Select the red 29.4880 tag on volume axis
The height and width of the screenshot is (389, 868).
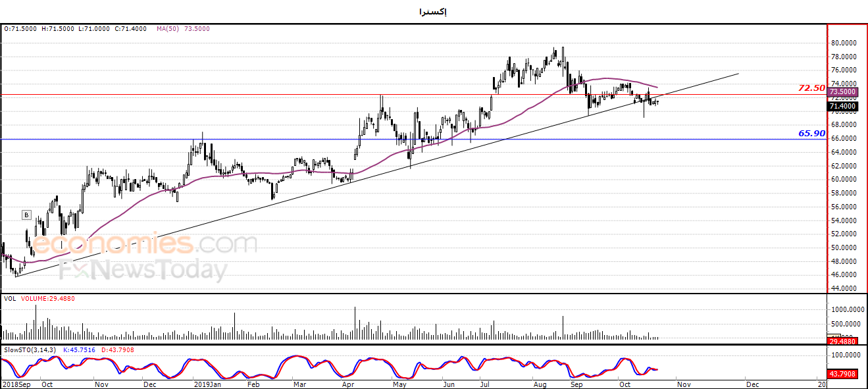click(842, 341)
